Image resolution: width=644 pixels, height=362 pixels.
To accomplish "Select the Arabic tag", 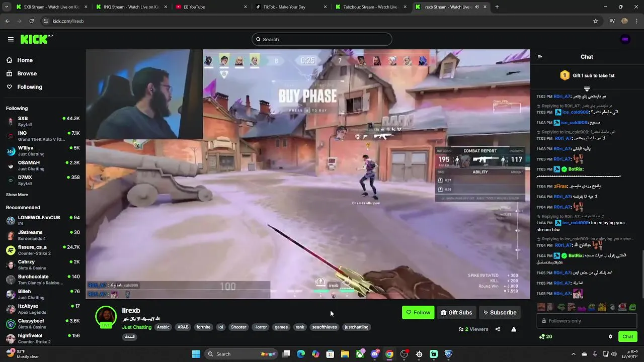I will pyautogui.click(x=163, y=327).
